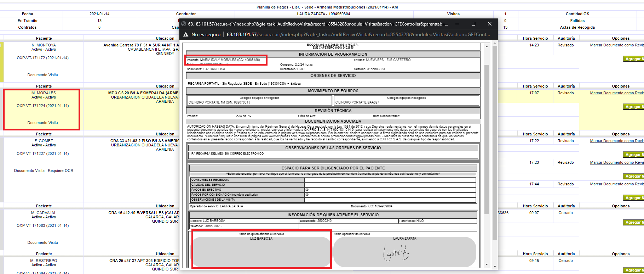Image resolution: width=644 pixels, height=274 pixels.
Task: Click patient name N. MONTOYA
Action: (x=44, y=45)
